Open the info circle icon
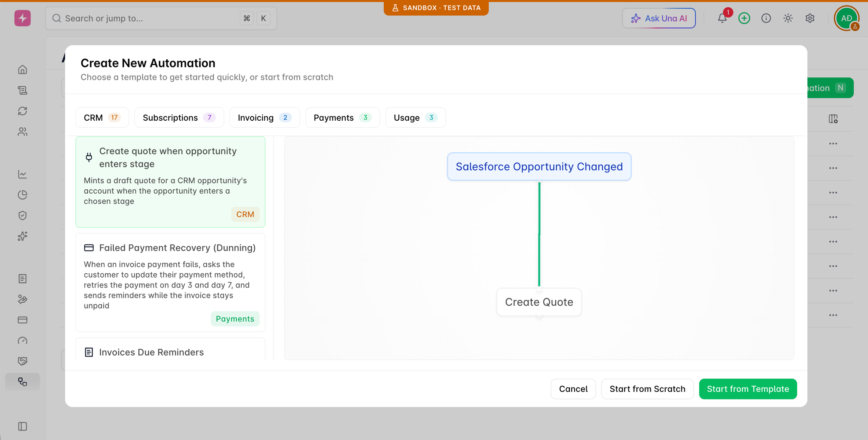 click(x=766, y=18)
